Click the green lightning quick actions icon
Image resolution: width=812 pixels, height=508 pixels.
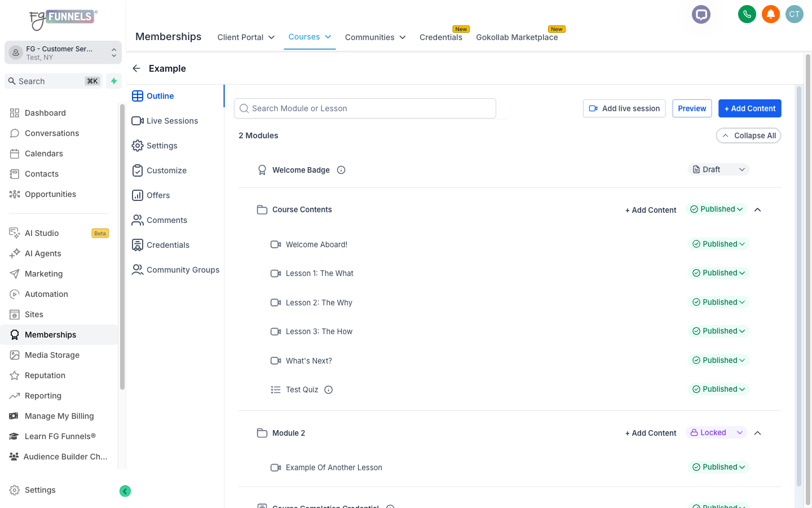pos(114,81)
